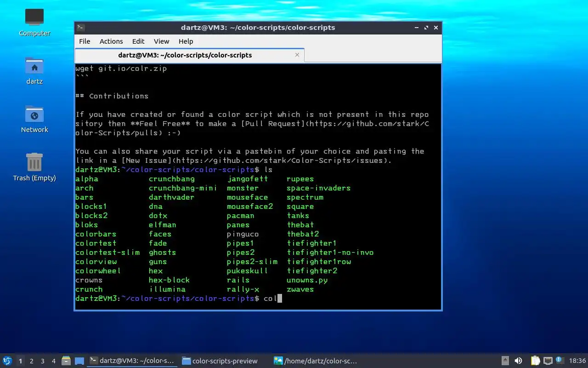Click the 'pukeskull' script name
Image resolution: width=588 pixels, height=368 pixels.
[x=248, y=271]
